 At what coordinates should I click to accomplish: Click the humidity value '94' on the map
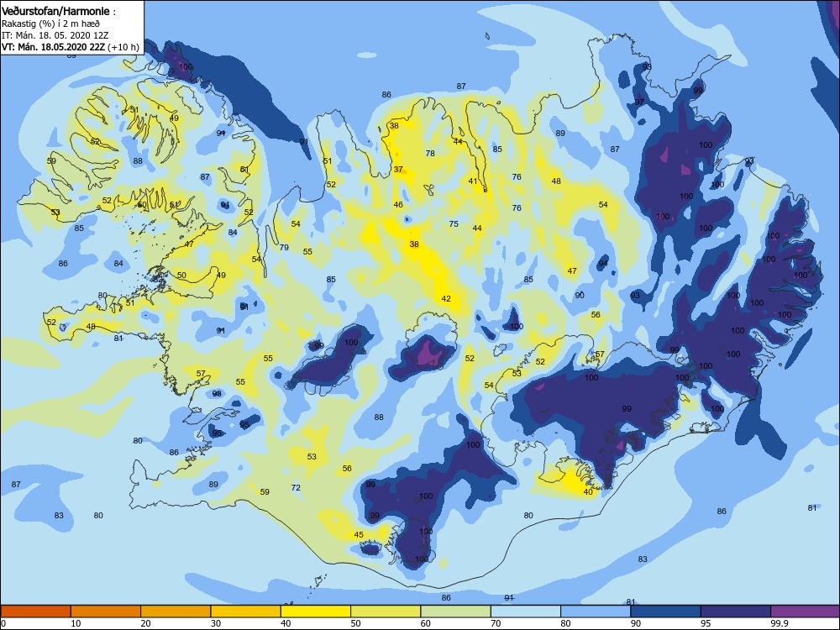603,264
